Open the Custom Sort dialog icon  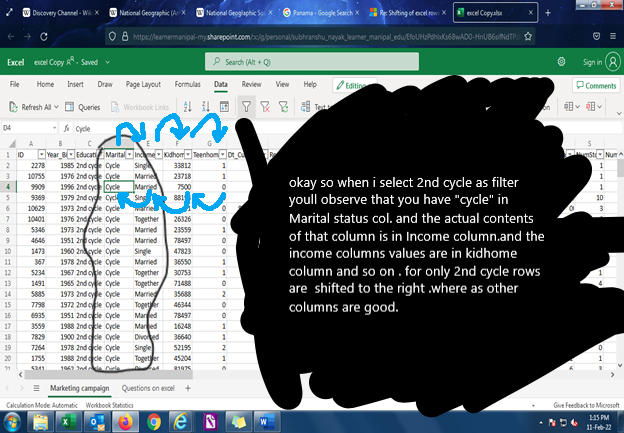tap(224, 107)
